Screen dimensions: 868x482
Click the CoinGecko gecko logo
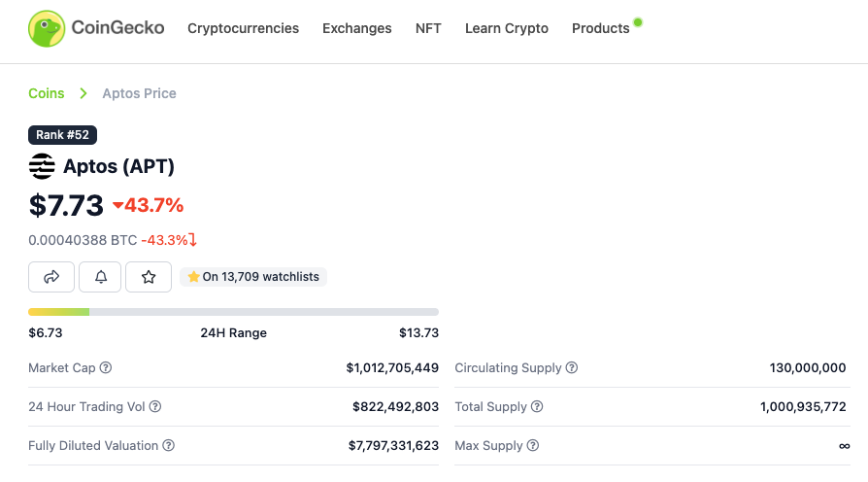tap(46, 29)
